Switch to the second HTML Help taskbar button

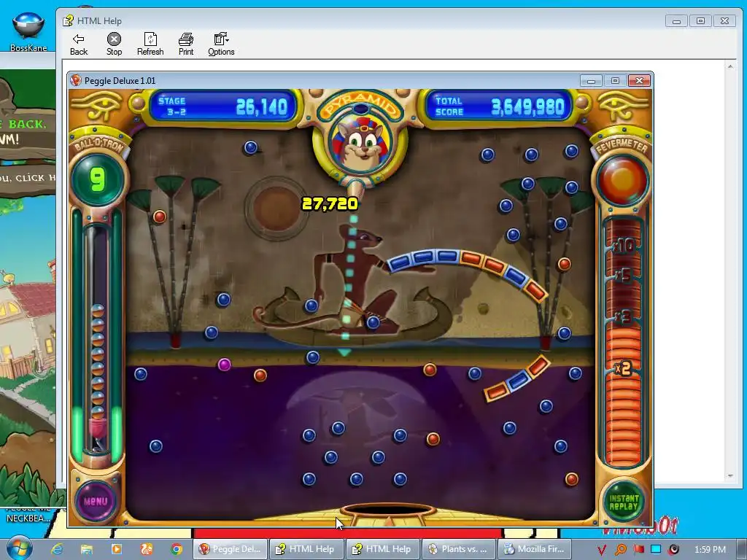tap(382, 549)
